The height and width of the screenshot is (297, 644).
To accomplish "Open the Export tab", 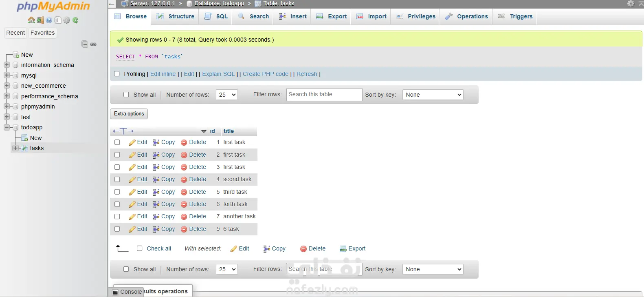I will tap(332, 16).
